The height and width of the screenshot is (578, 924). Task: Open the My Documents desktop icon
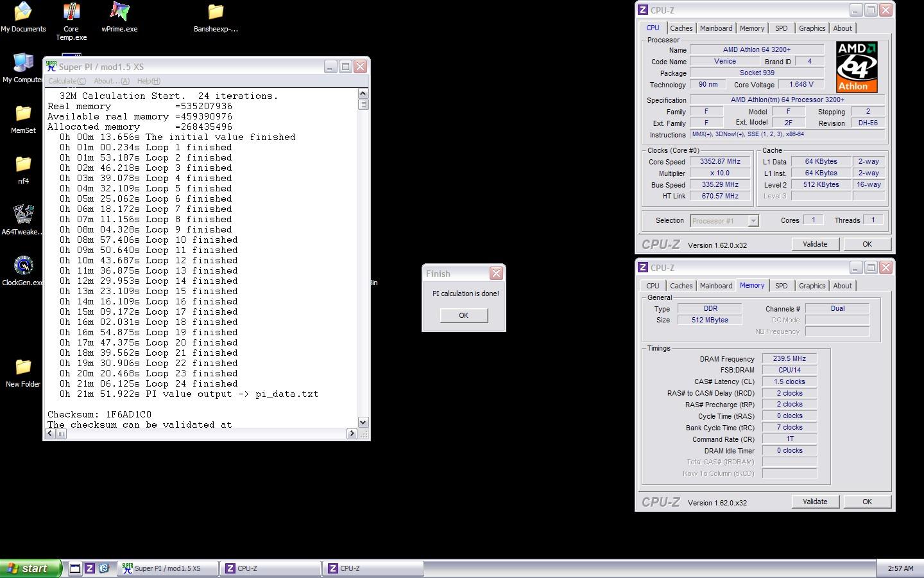pyautogui.click(x=23, y=17)
